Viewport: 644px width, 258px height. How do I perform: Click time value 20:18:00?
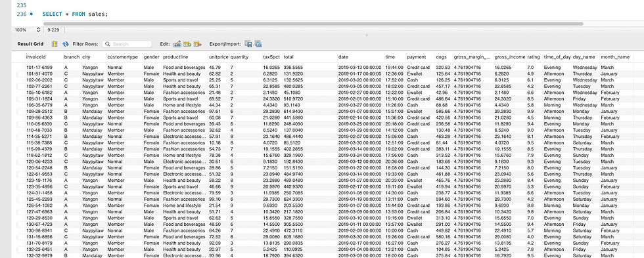coord(394,124)
